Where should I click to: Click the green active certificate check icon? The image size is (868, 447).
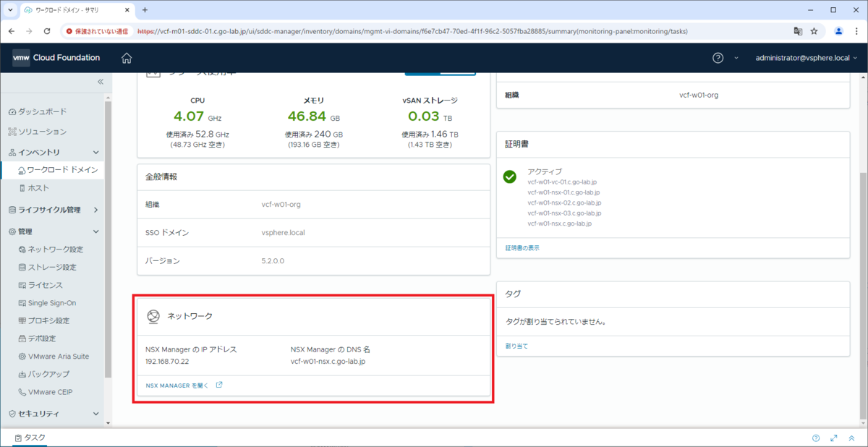(x=510, y=176)
